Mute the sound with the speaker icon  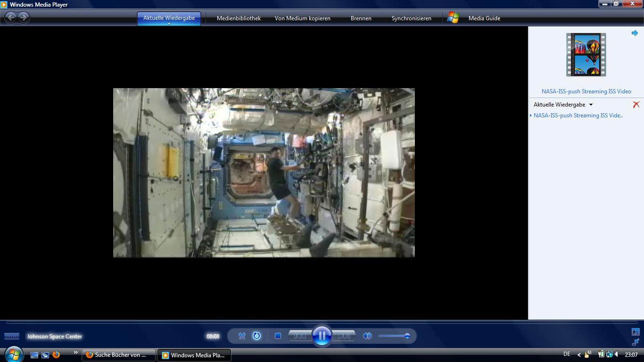[x=367, y=336]
